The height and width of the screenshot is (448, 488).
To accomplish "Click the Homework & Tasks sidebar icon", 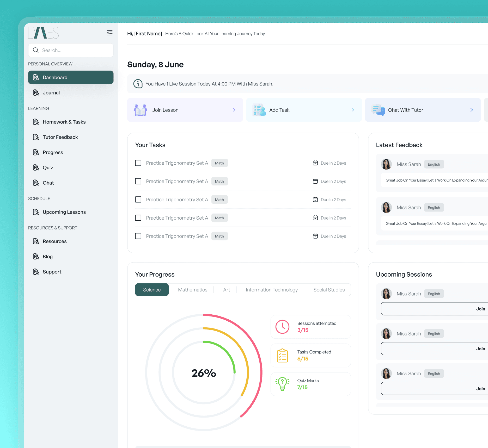I will (x=36, y=122).
